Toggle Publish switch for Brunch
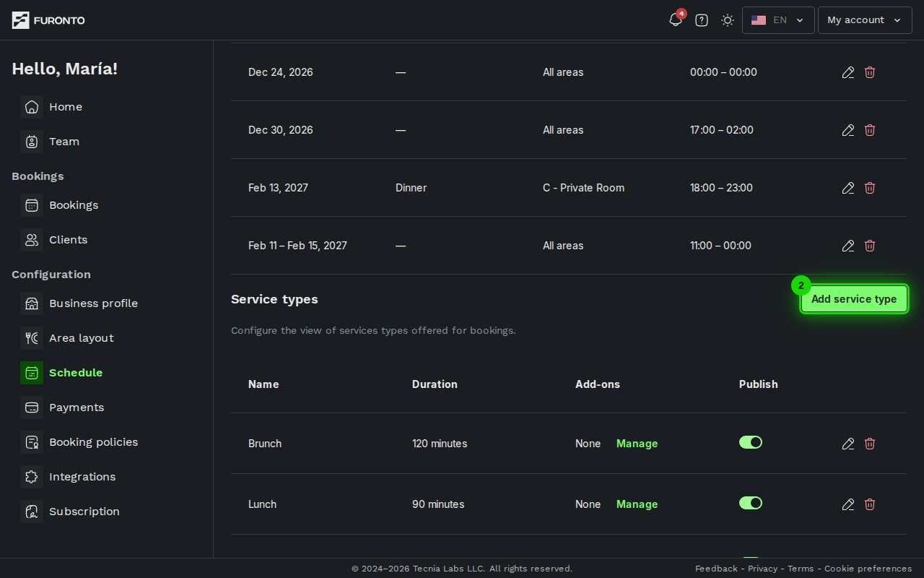 (x=751, y=442)
